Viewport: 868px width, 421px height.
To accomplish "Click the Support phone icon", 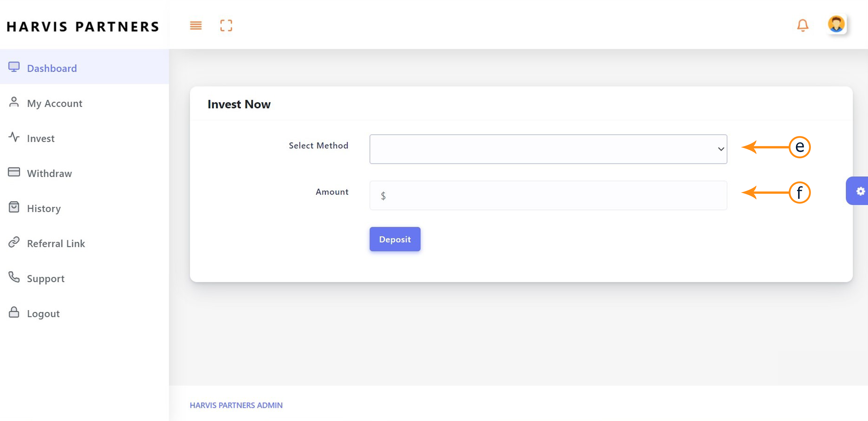I will click(x=14, y=277).
